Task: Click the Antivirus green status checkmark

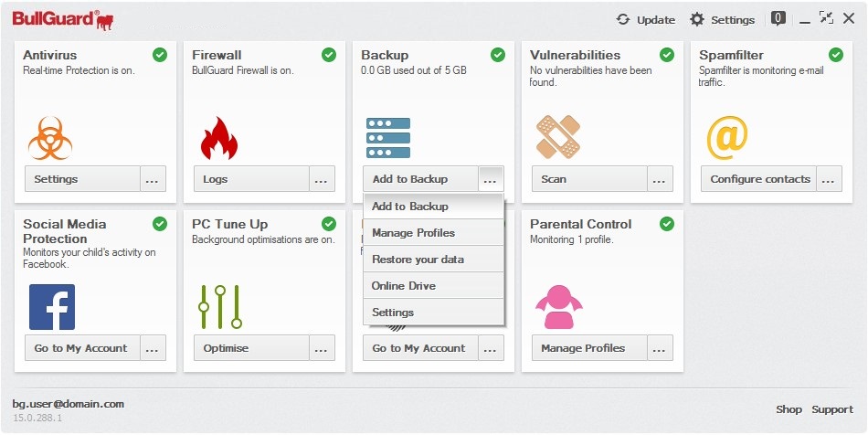Action: point(160,55)
